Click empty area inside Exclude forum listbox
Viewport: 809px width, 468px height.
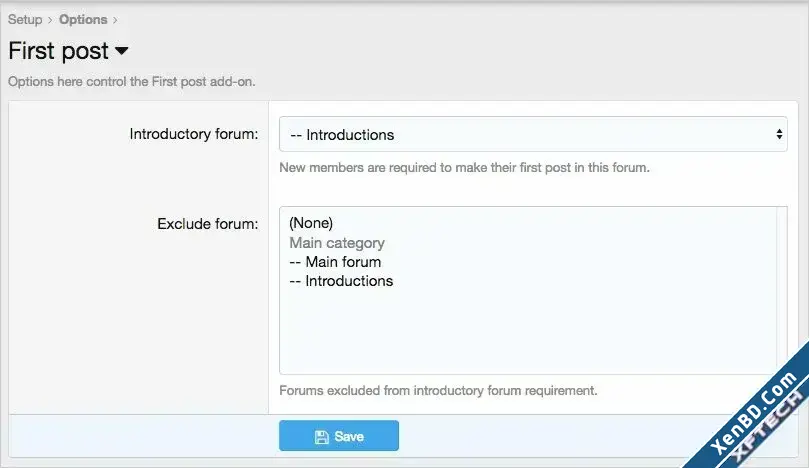tap(526, 330)
